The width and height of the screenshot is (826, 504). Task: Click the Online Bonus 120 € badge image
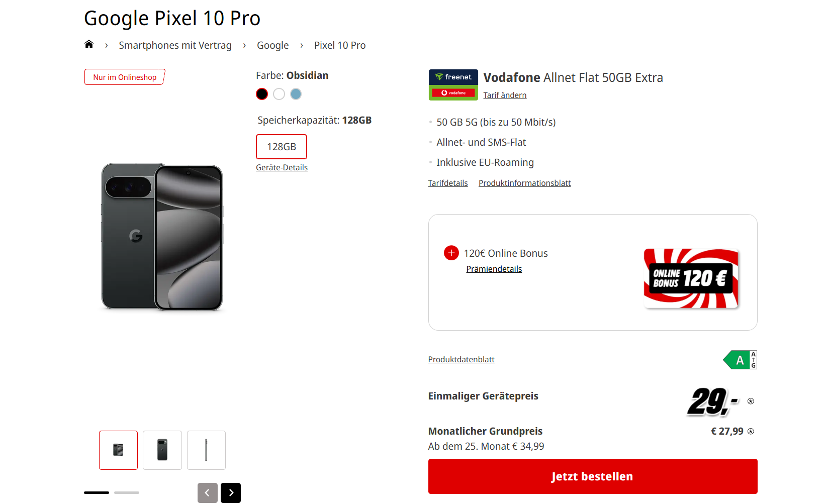[691, 278]
